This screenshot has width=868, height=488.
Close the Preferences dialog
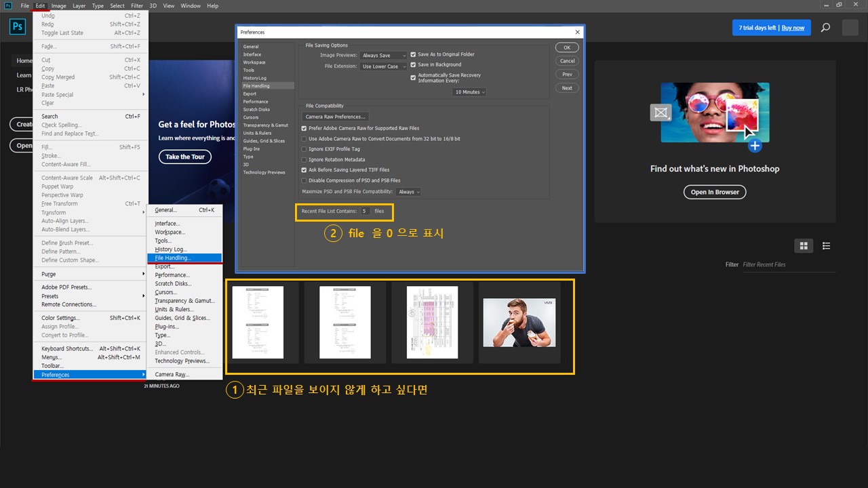[578, 32]
